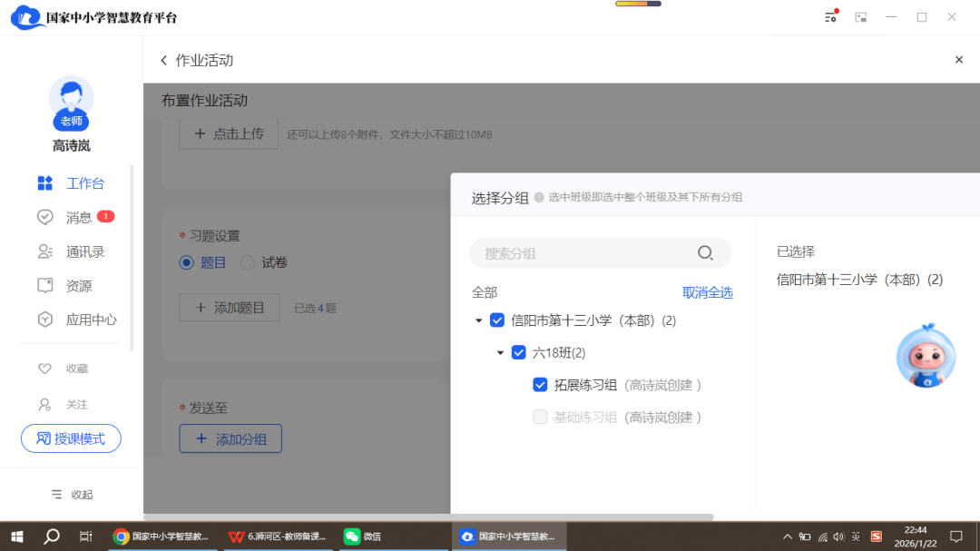This screenshot has width=980, height=551.
Task: Uncheck the 信阳市第十三小学 school checkbox
Action: pyautogui.click(x=497, y=320)
